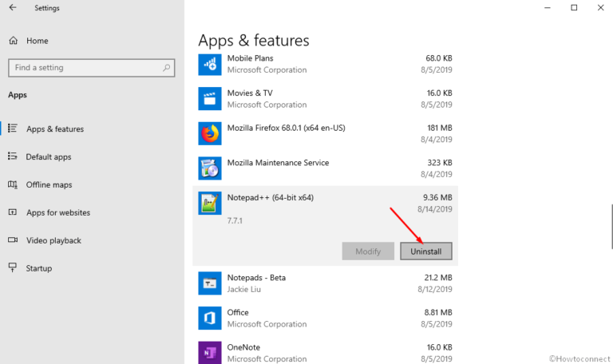Screen dimensions: 613x364
Task: Select Mozilla Maintenance Service entry
Action: (278, 163)
